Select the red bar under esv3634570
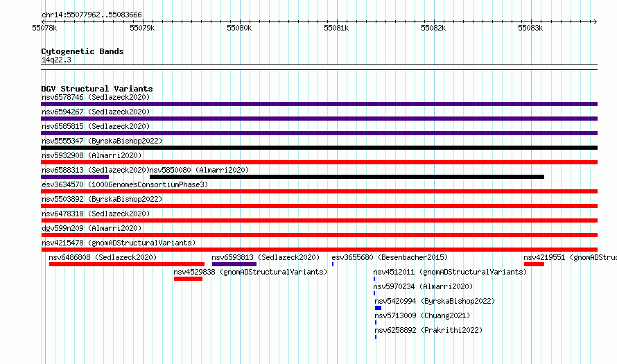 tap(319, 191)
